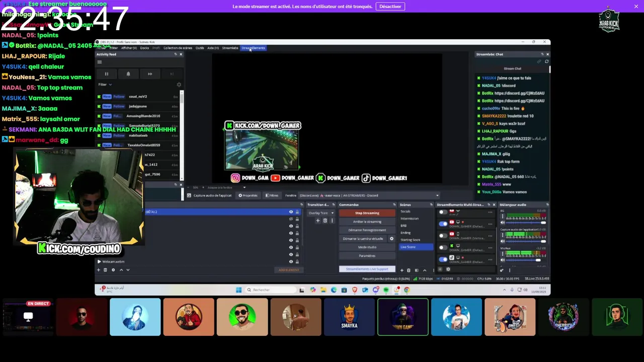Move source up with arrow icon
This screenshot has height=362, width=644.
121,270
